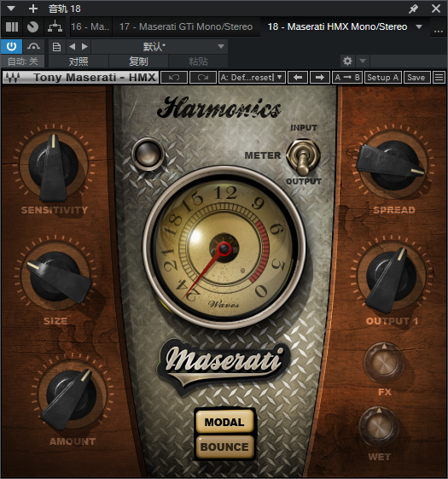The image size is (448, 479).
Task: Go to previous preset arrow
Action: pos(73,47)
